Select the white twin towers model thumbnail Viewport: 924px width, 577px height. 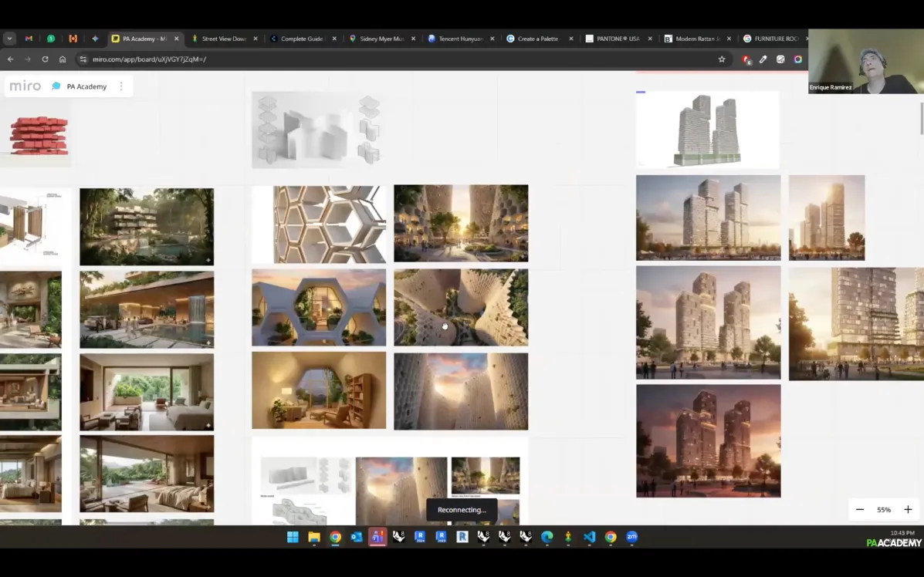(707, 130)
